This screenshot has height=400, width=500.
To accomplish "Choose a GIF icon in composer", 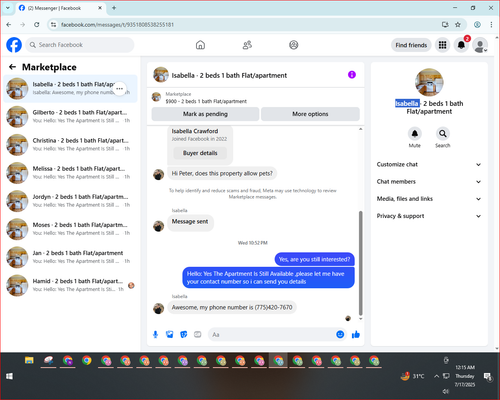I will [198, 334].
